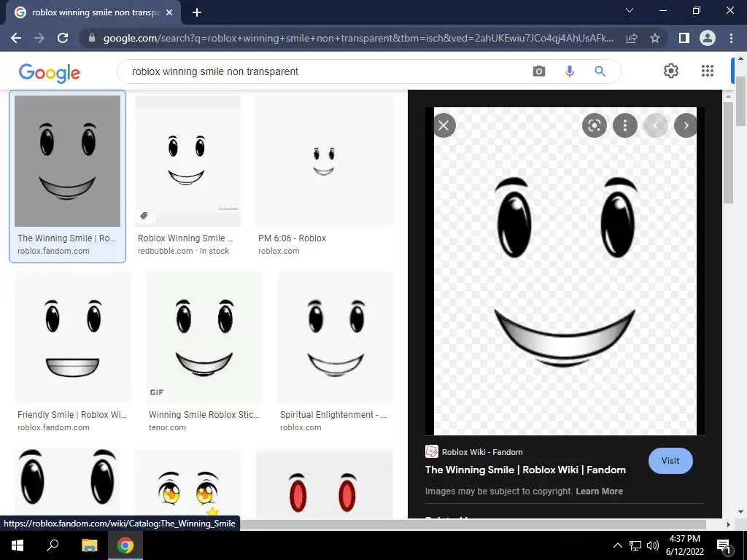Viewport: 747px width, 560px height.
Task: Click the padlock site info icon
Action: click(x=92, y=38)
